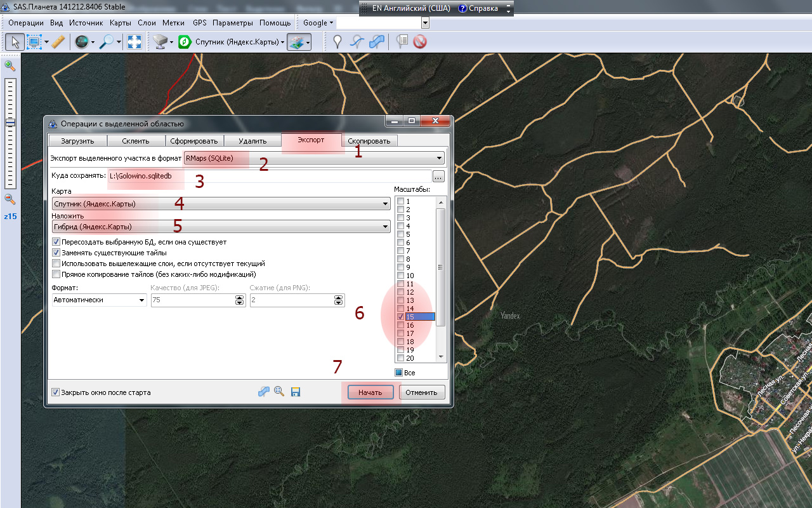Open the Операции menu
This screenshot has width=812, height=508.
[x=26, y=23]
